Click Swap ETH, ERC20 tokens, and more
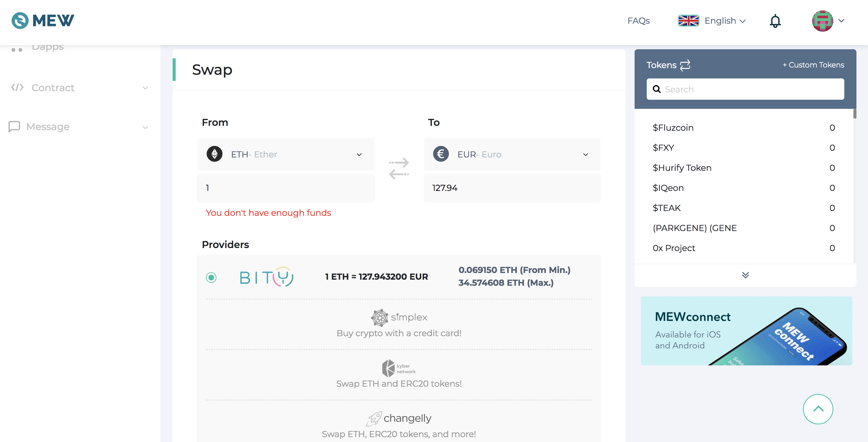 point(399,434)
